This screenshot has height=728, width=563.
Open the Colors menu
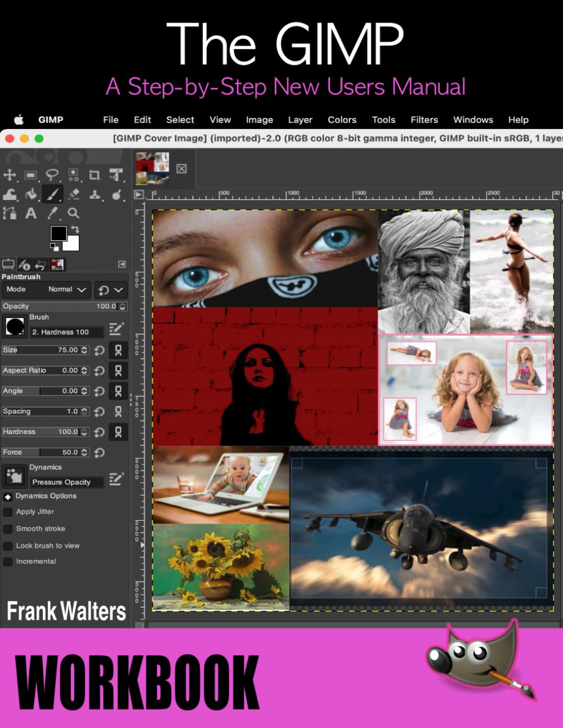(342, 119)
